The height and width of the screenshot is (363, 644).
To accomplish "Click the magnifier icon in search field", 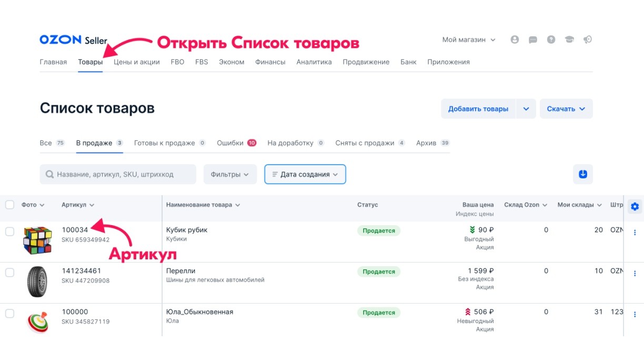I will click(50, 174).
